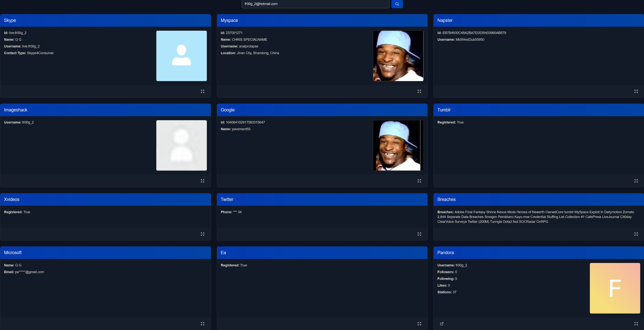This screenshot has width=644, height=330.
Task: Click the Tumblr card header
Action: (x=538, y=110)
